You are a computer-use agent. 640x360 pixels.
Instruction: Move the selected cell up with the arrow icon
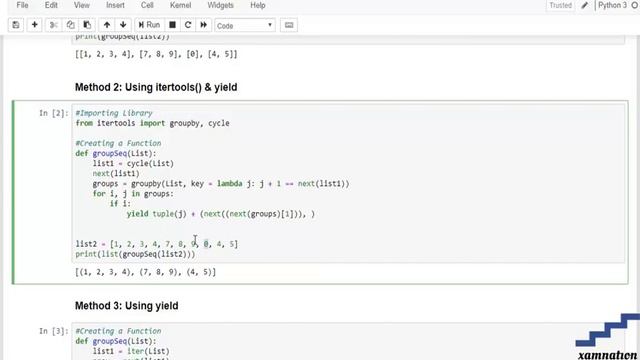107,25
